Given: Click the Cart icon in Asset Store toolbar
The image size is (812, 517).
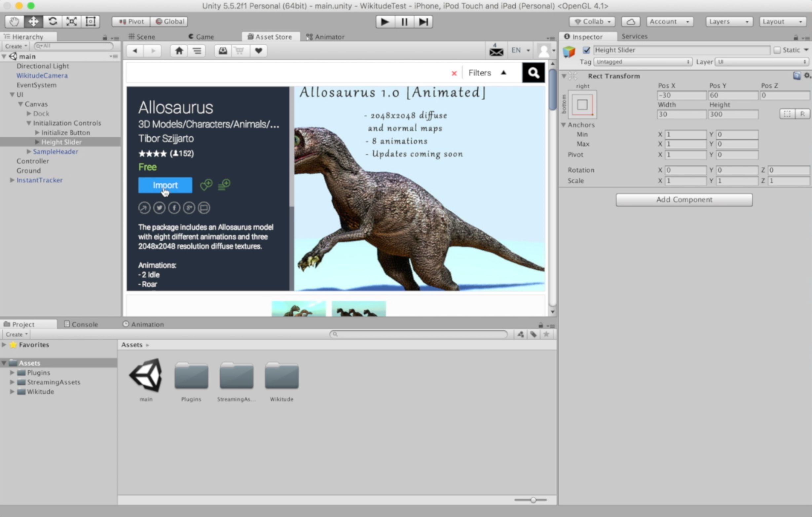Looking at the screenshot, I should point(239,50).
